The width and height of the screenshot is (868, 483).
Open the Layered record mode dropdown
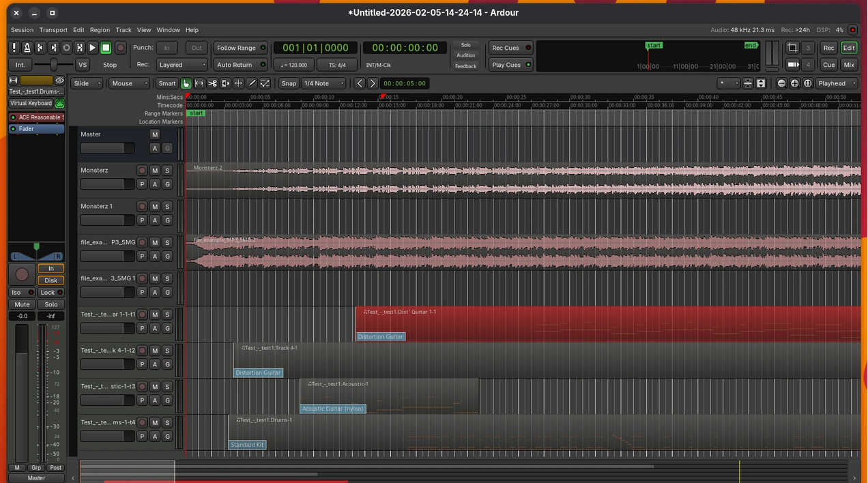pyautogui.click(x=181, y=65)
